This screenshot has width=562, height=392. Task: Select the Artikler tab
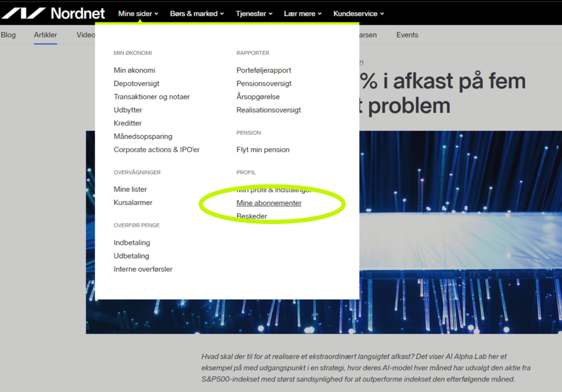(46, 35)
